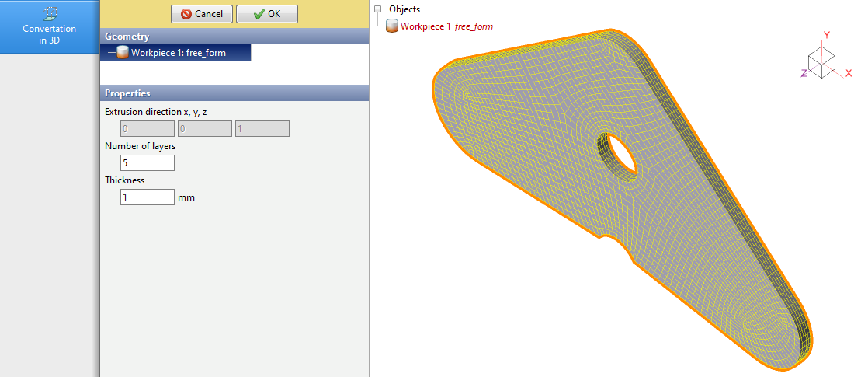Viewport: 868px width, 377px height.
Task: Click the circular hole in the meshed workpiece
Action: coord(620,153)
